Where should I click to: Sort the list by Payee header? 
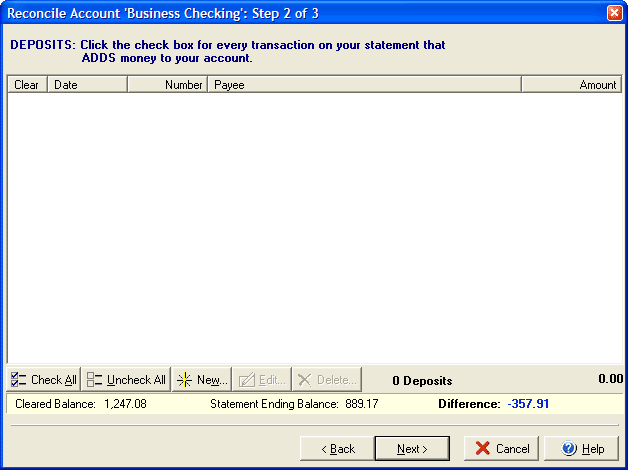coord(364,85)
